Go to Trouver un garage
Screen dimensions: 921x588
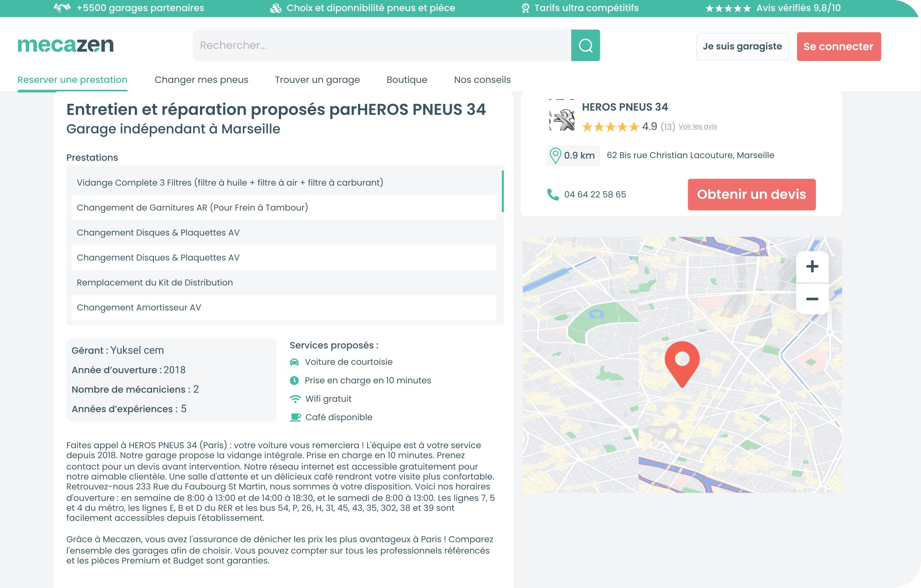(317, 80)
